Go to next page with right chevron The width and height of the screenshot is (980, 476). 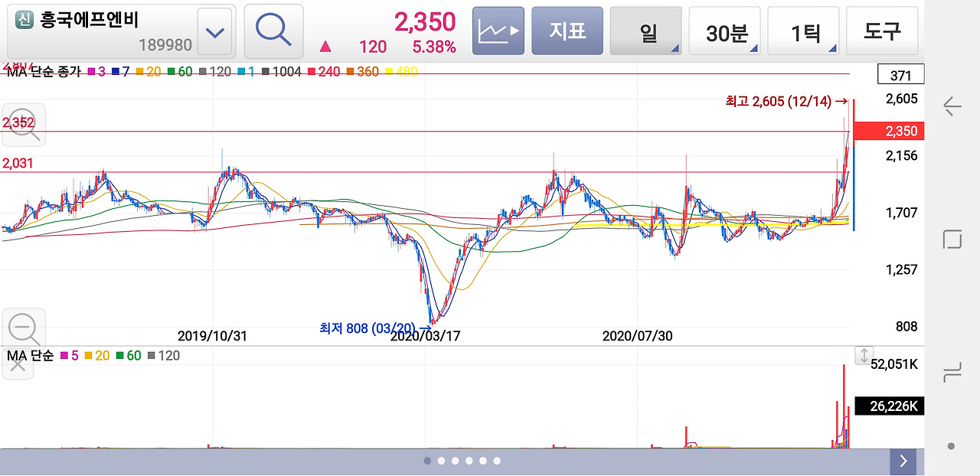point(903,461)
